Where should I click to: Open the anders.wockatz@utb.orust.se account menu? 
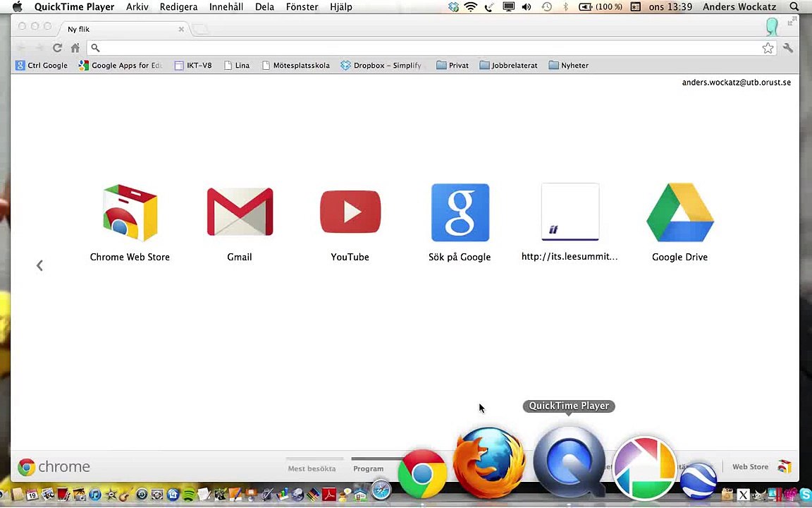pos(736,83)
